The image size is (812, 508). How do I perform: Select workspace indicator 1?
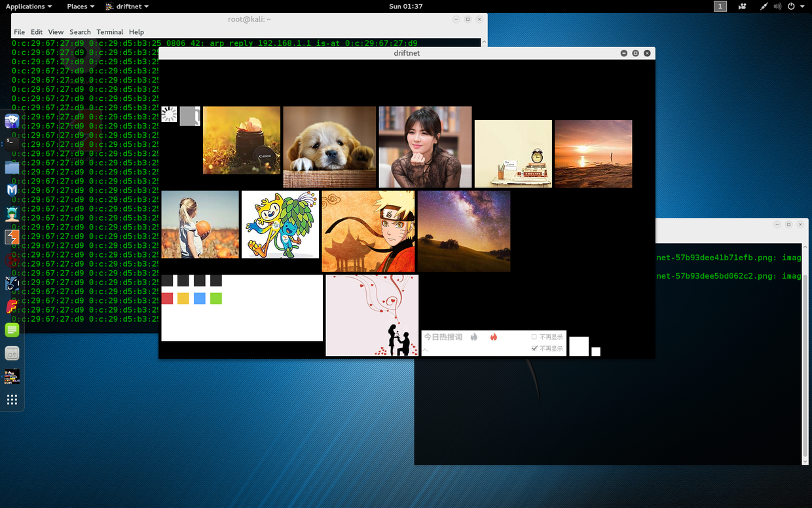click(x=720, y=6)
